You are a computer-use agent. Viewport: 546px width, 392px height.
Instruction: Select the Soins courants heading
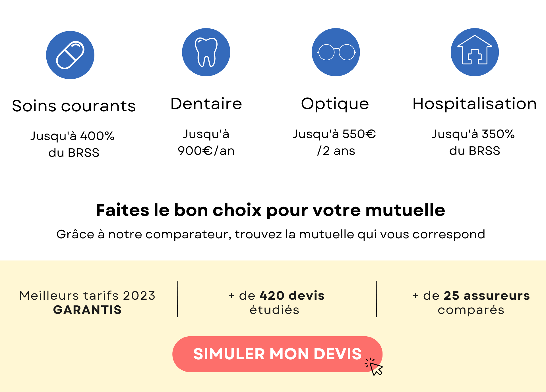(74, 106)
